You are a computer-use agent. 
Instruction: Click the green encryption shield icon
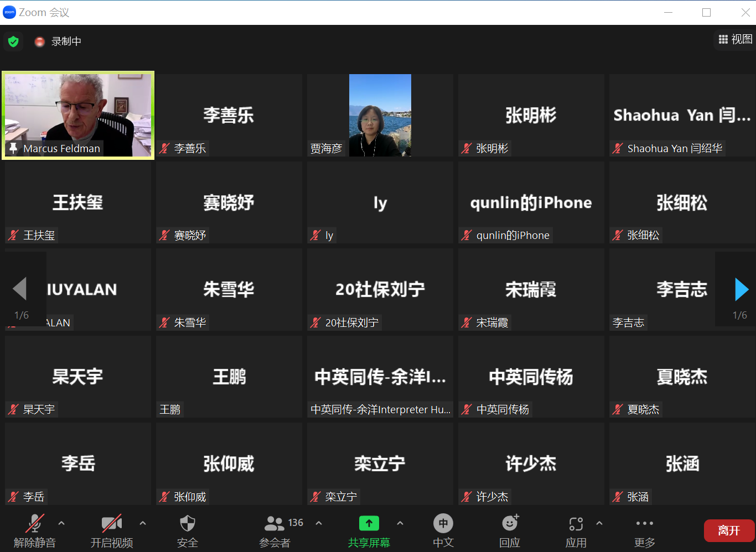[13, 41]
